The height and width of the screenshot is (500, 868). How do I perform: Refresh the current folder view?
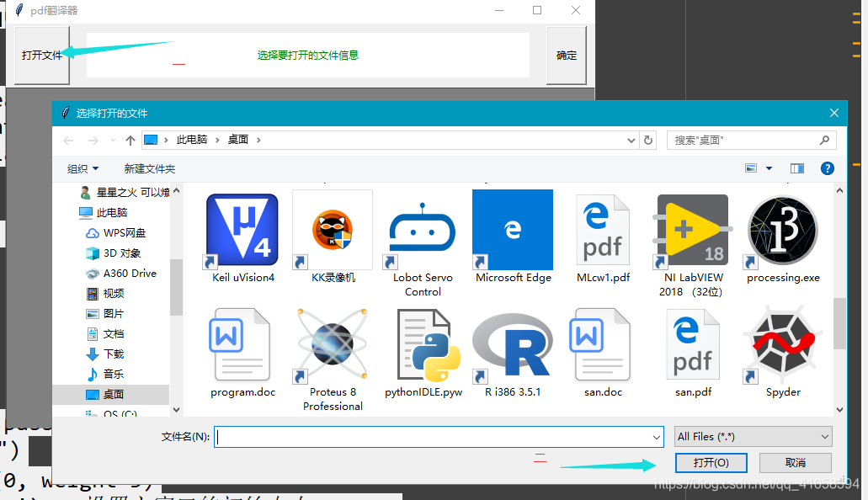[648, 141]
